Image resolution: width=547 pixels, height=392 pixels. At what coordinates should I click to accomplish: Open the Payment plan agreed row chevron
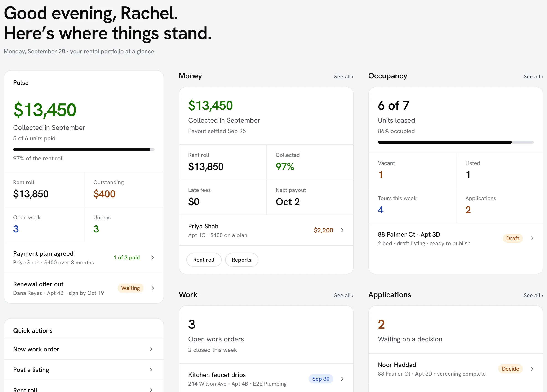pos(152,257)
